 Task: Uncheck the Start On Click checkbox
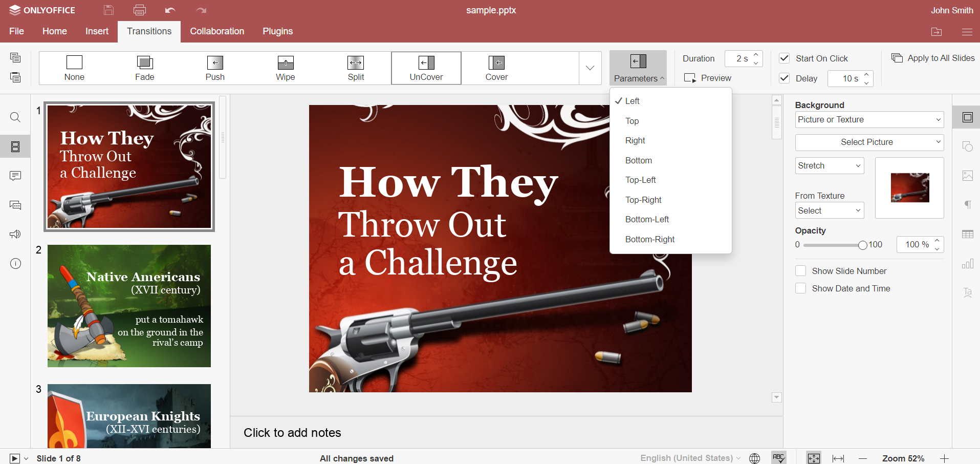pos(784,58)
